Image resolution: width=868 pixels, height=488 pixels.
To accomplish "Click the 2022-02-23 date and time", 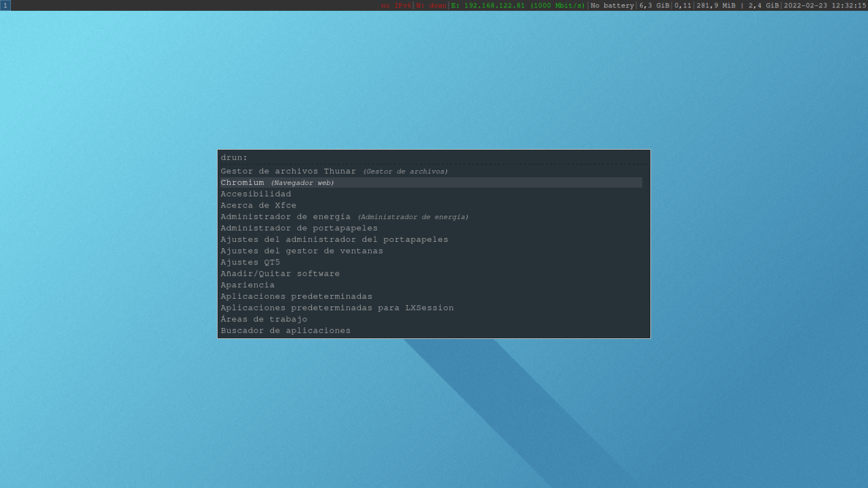I will click(x=825, y=5).
